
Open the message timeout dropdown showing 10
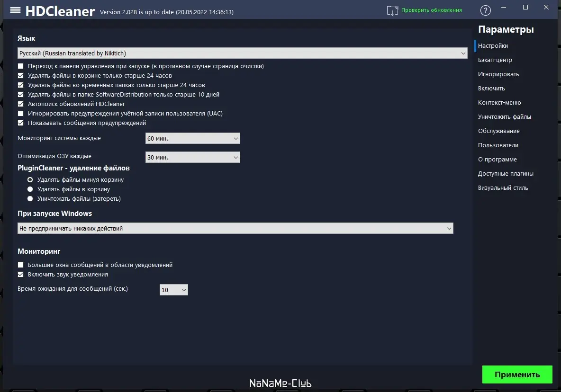pos(173,290)
